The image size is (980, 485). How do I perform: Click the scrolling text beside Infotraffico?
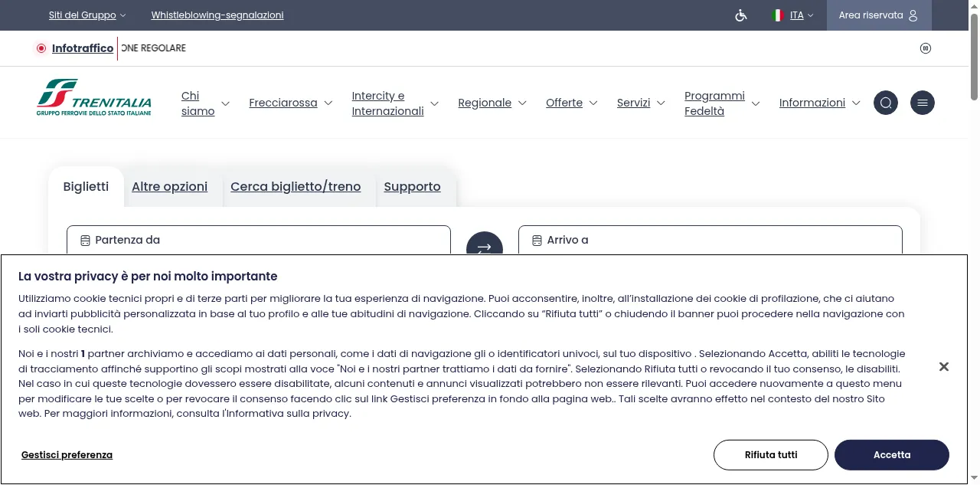[153, 48]
